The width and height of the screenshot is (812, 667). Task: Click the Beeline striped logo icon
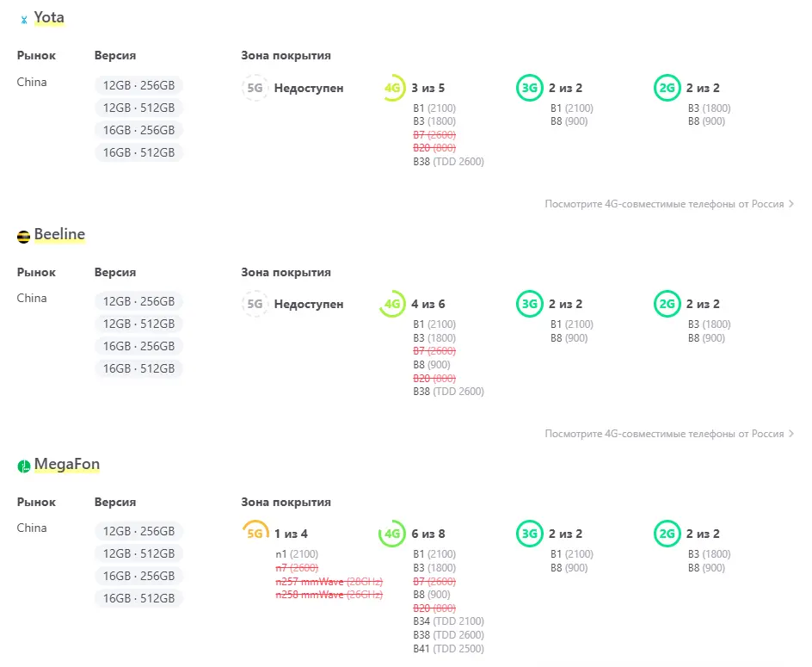[23, 236]
